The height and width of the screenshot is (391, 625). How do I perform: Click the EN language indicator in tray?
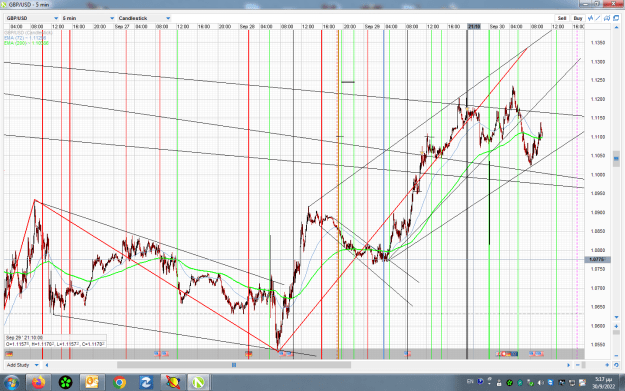pyautogui.click(x=470, y=381)
